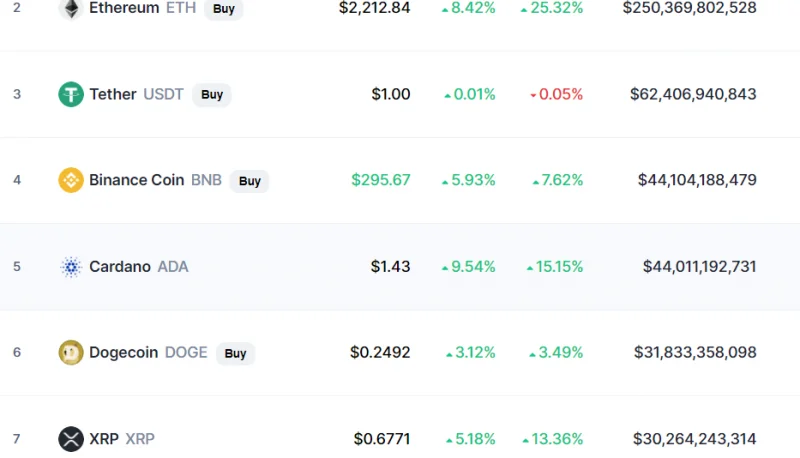Buy Dogecoin via its Buy button
This screenshot has width=800, height=458.
click(x=235, y=353)
